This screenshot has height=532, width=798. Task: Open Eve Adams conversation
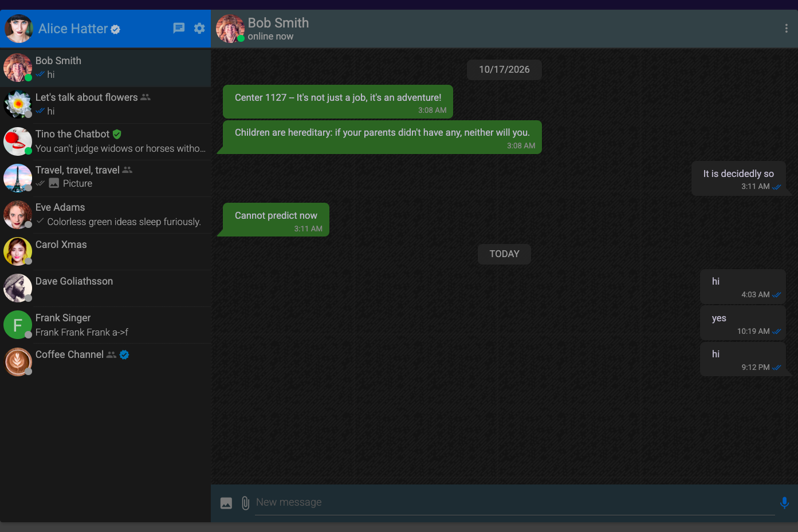pyautogui.click(x=105, y=215)
